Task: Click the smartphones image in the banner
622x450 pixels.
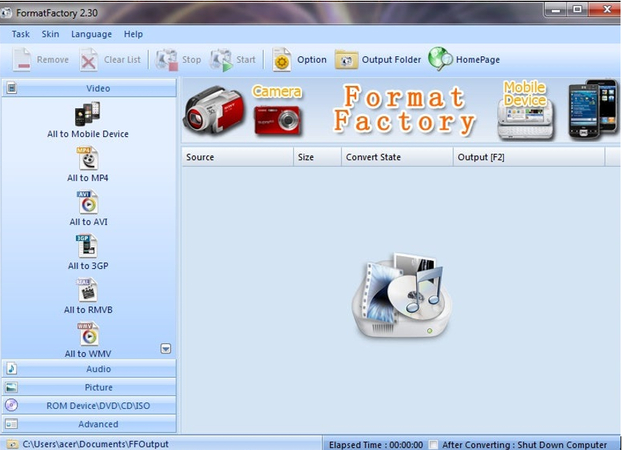Action: point(593,109)
